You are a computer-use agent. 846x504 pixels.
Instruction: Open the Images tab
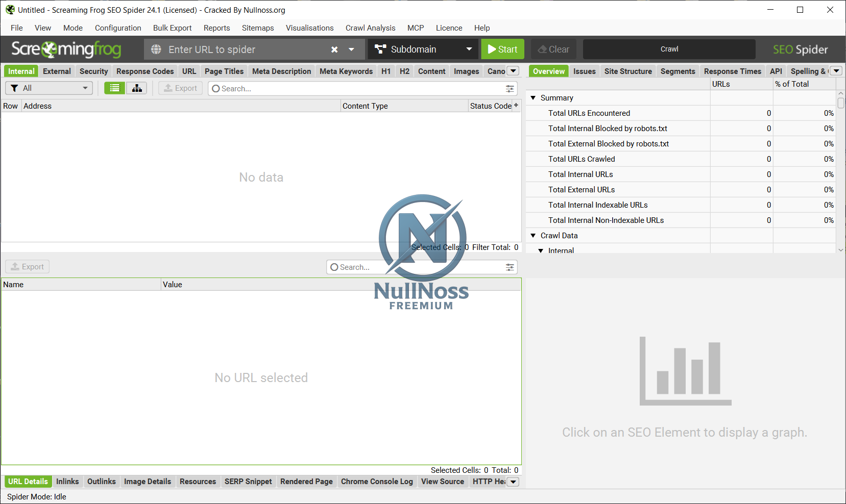coord(467,71)
